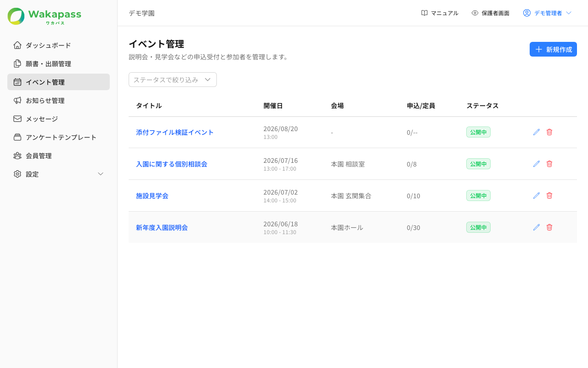Delete 施設見学会 with trash icon
This screenshot has height=368, width=588.
click(549, 195)
